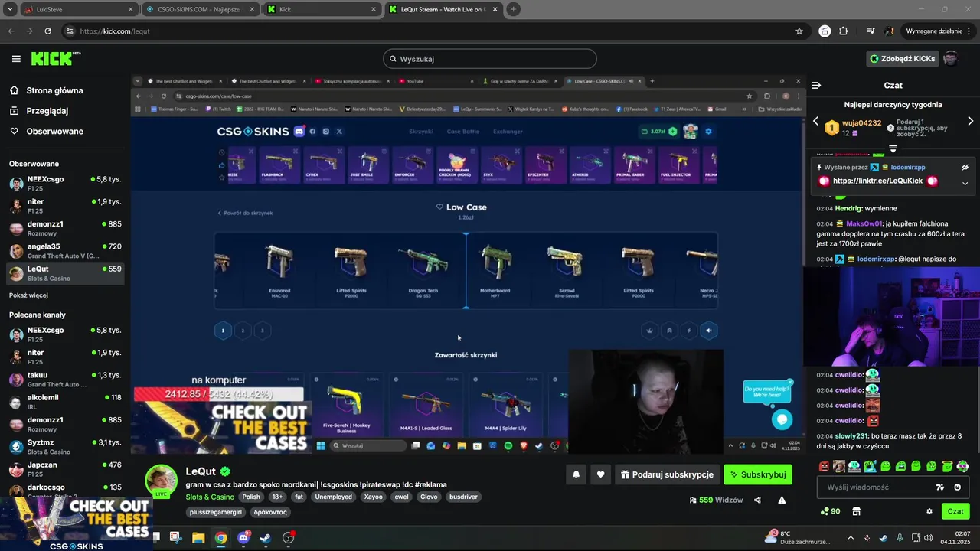Open Strona główna in sidebar
Image resolution: width=980 pixels, height=551 pixels.
[46, 90]
